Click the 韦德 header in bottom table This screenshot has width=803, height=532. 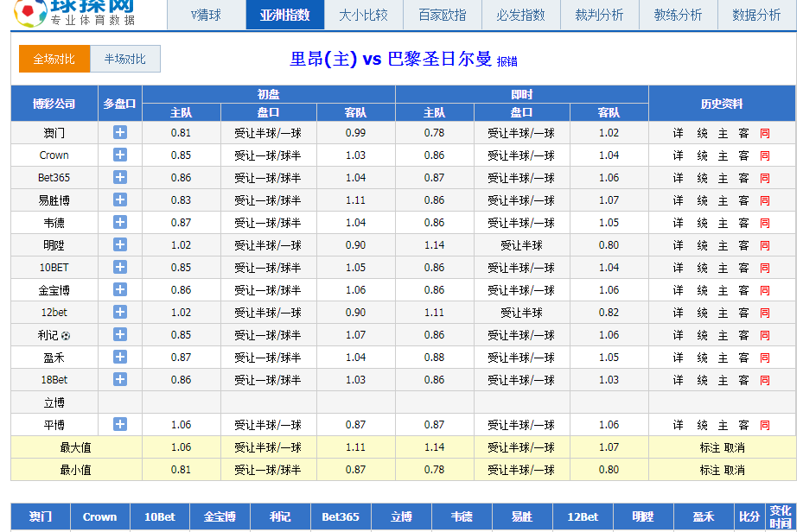point(462,516)
